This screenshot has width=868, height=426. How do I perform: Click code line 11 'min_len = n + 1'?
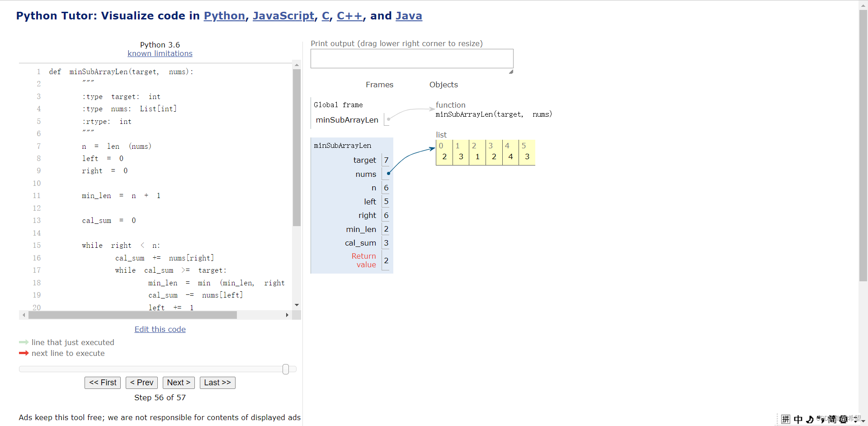(121, 195)
